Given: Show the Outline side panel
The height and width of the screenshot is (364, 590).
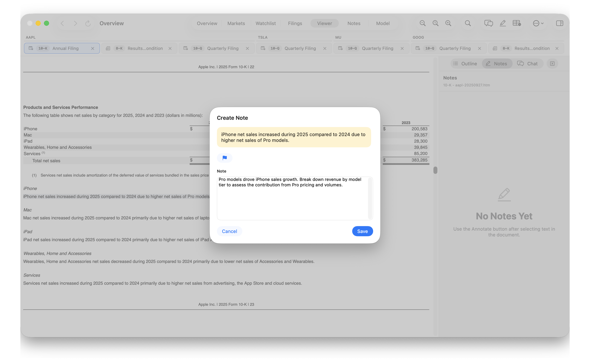Looking at the screenshot, I should click(465, 64).
